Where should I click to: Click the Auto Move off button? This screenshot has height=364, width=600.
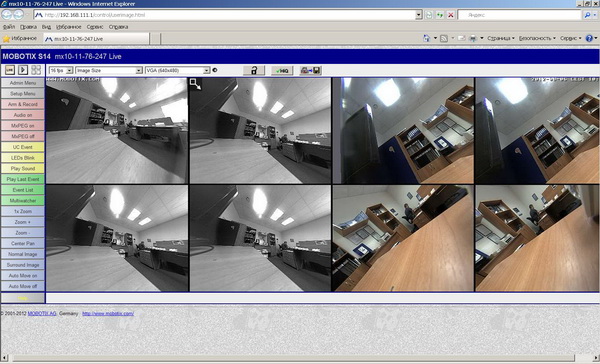[23, 286]
